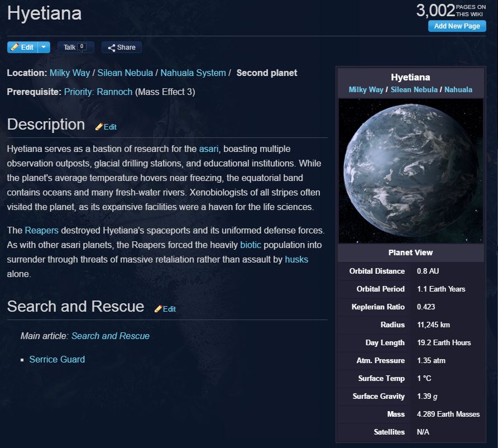Click '(Mass Effect 3)' text
The image size is (498, 448).
(x=165, y=92)
